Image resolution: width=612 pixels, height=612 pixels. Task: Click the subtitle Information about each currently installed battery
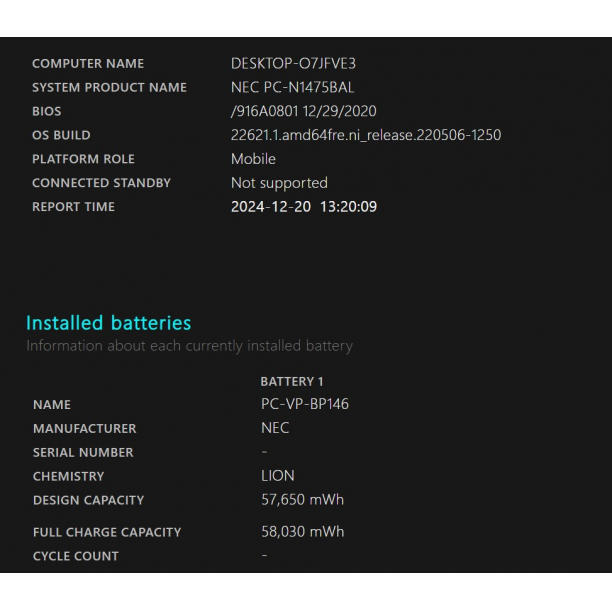tap(189, 346)
